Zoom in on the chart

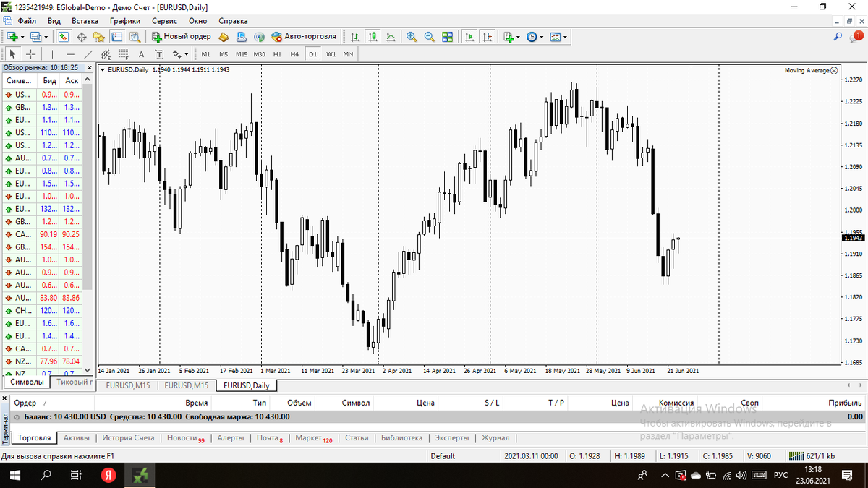pos(412,36)
